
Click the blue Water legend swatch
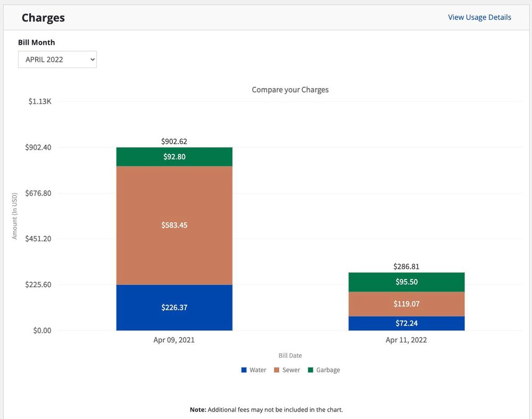(x=244, y=370)
